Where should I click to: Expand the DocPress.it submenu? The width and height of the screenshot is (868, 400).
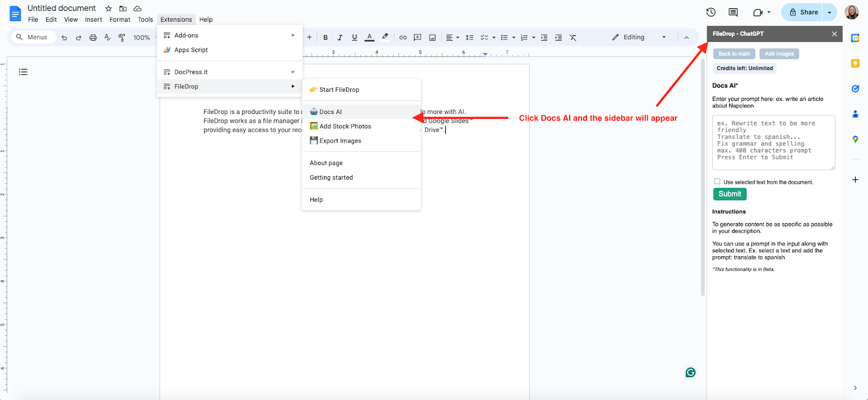(229, 72)
